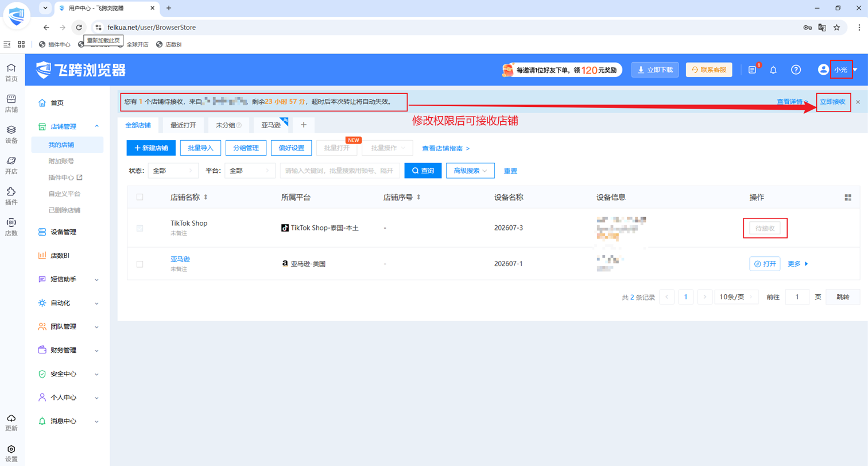Open 分组管理
Screen dimensions: 868x466
[x=246, y=148]
